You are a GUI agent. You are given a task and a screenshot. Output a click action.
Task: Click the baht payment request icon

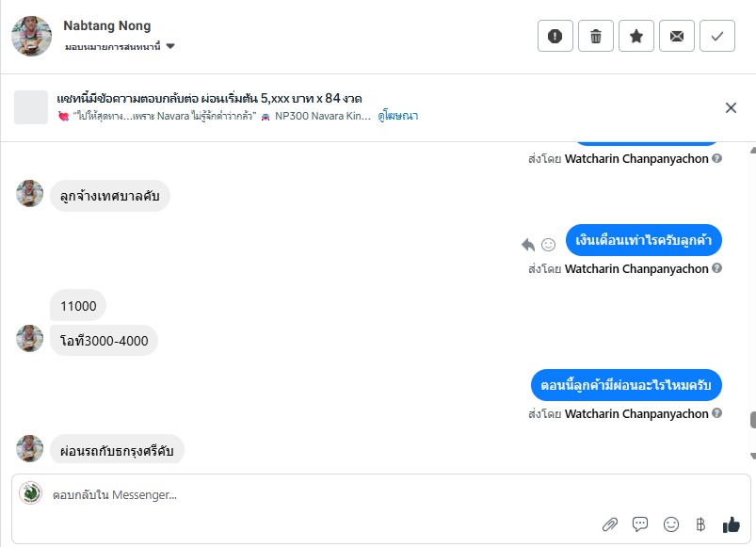point(700,524)
